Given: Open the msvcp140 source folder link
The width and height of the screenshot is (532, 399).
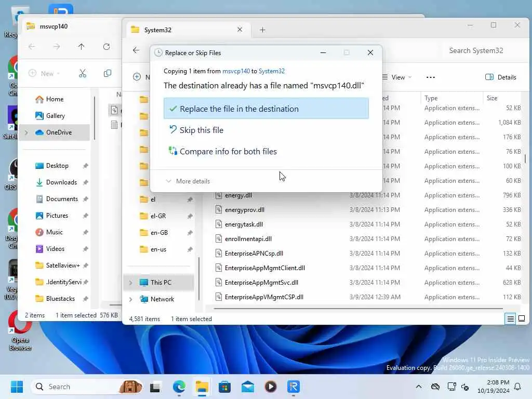Looking at the screenshot, I should pos(236,71).
